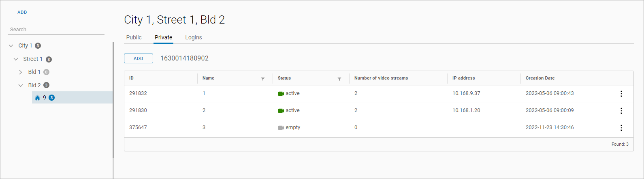Select the Private tab
The image size is (644, 179).
point(163,37)
